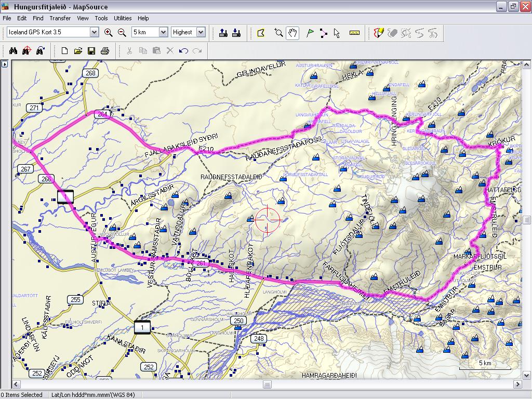Print the map with printer icon

104,51
